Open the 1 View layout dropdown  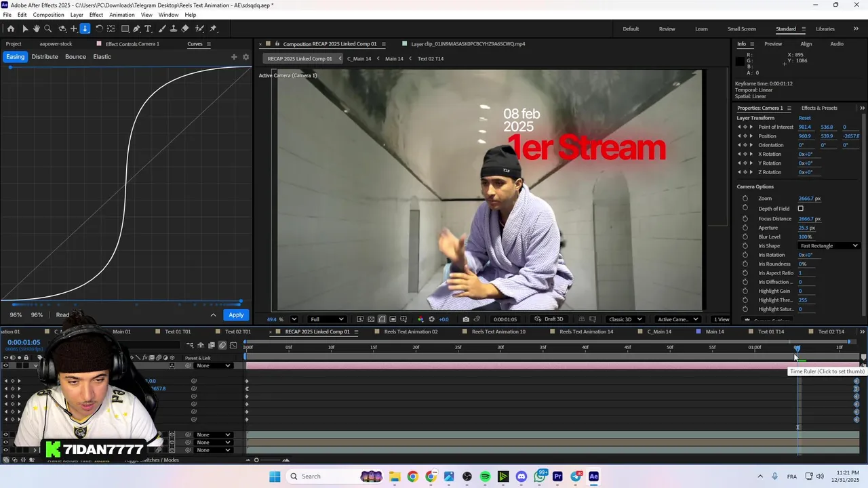[x=722, y=319]
